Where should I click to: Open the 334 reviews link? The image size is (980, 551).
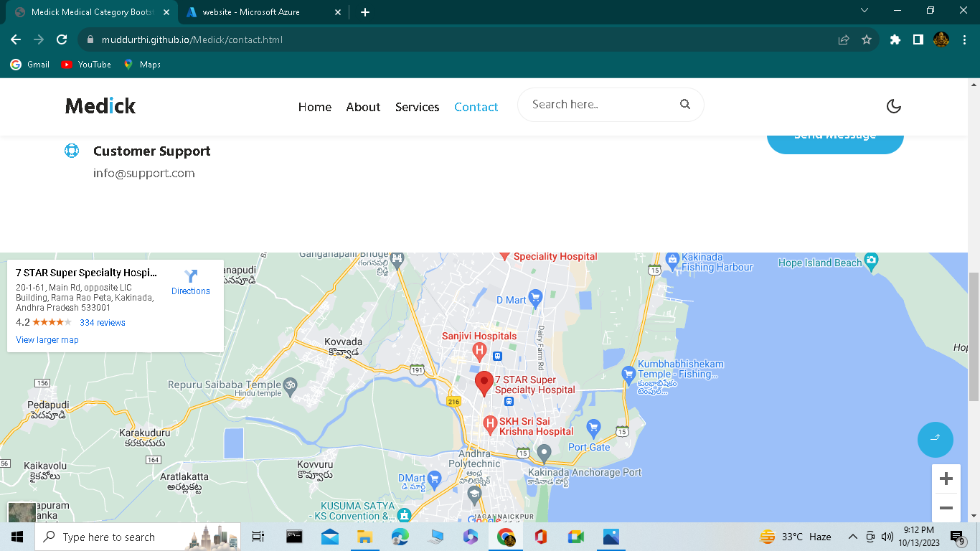[x=102, y=322]
